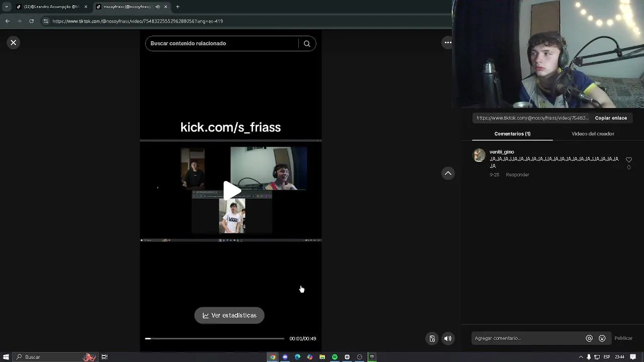
Task: Open ventii_gino profile avatar
Action: click(x=479, y=155)
